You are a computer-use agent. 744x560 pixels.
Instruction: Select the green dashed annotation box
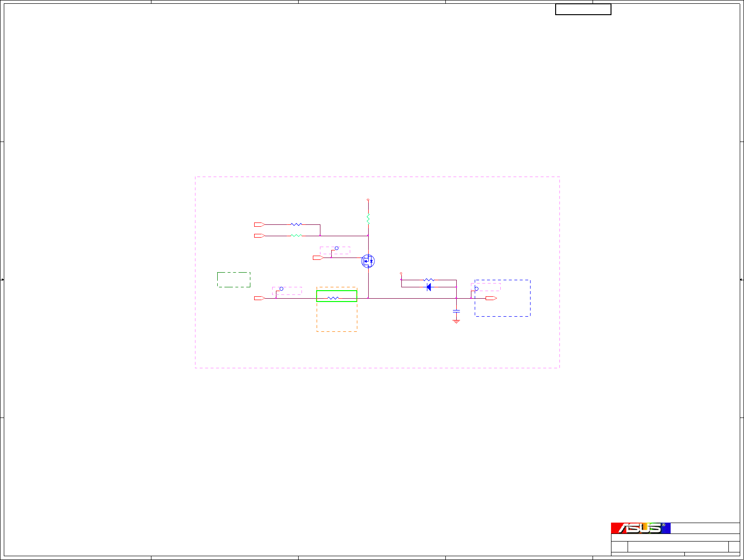[234, 280]
